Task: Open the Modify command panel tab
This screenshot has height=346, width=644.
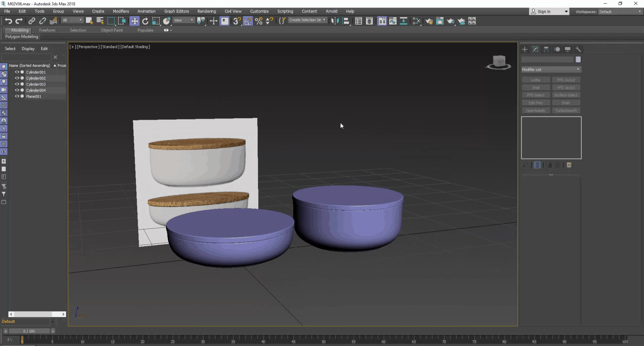Action: point(535,49)
